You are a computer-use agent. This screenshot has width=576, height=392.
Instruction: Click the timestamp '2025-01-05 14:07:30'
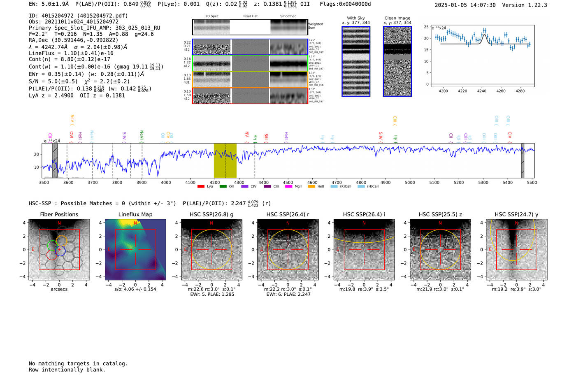click(465, 5)
